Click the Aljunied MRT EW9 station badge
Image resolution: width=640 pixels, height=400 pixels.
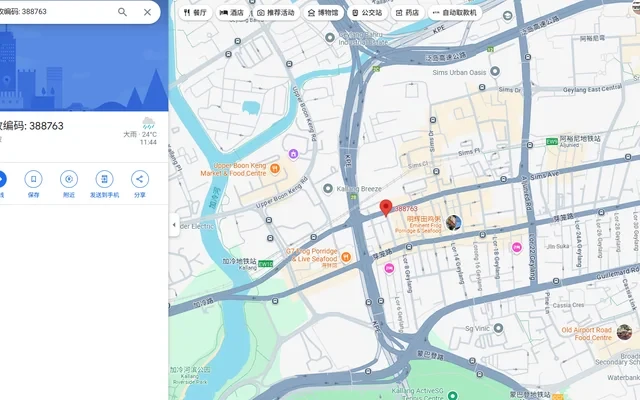pyautogui.click(x=552, y=142)
